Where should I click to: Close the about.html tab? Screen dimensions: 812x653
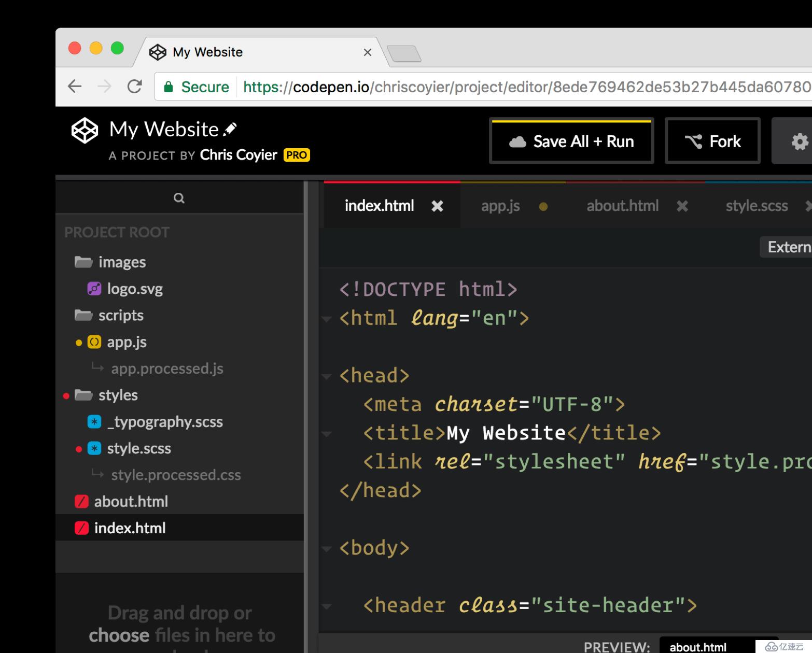[x=682, y=206]
